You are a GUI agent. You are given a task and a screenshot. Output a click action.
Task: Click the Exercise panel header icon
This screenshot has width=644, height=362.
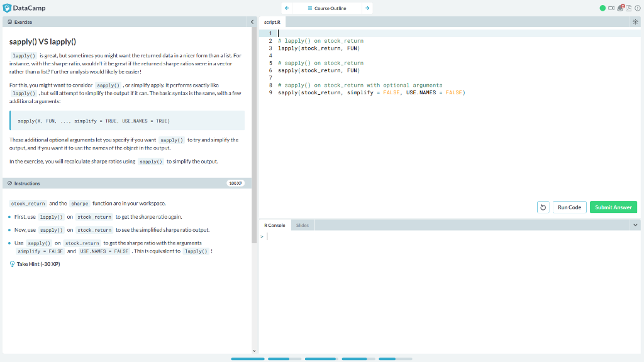tap(10, 21)
